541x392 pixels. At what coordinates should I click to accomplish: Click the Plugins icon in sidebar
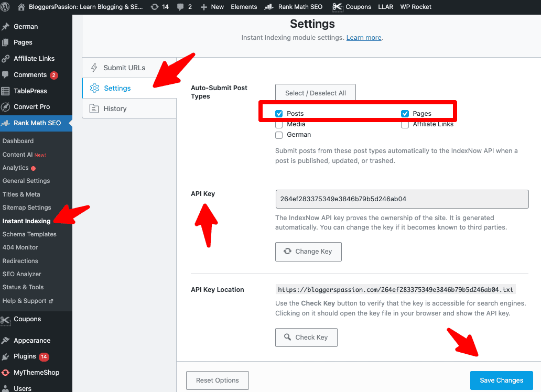pos(6,356)
